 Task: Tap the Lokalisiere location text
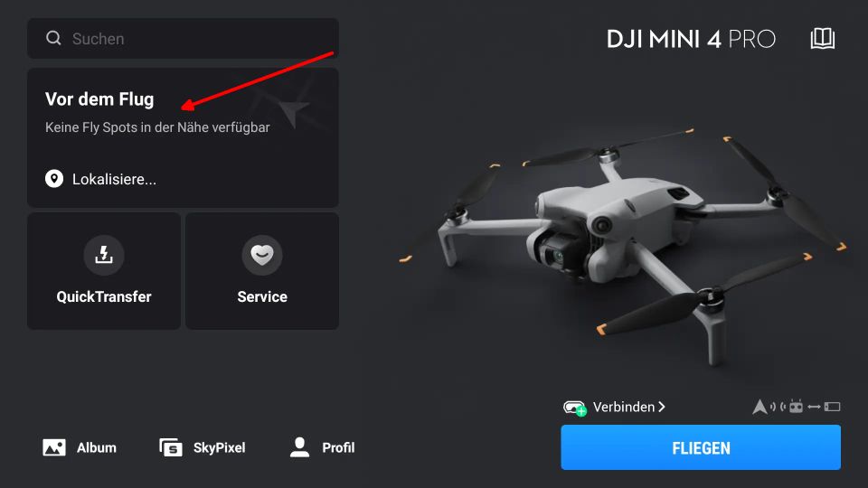114,179
